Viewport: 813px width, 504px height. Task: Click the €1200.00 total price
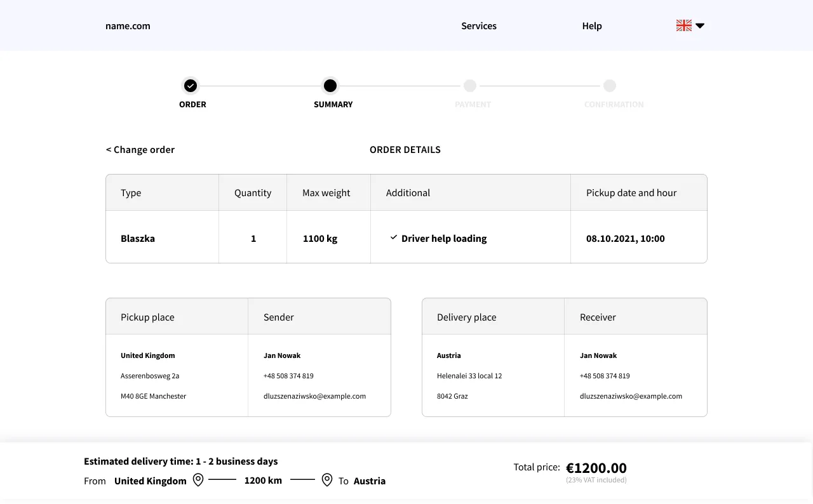coord(596,468)
